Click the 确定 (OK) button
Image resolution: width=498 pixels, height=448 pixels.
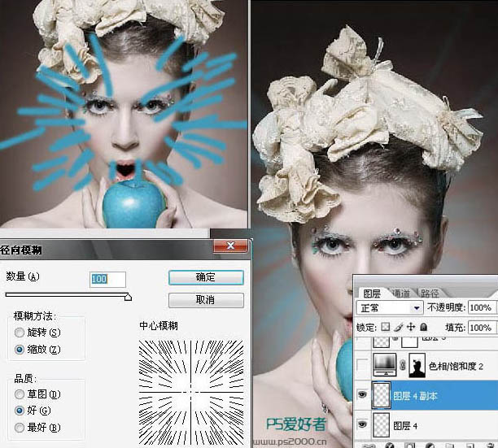click(x=206, y=277)
